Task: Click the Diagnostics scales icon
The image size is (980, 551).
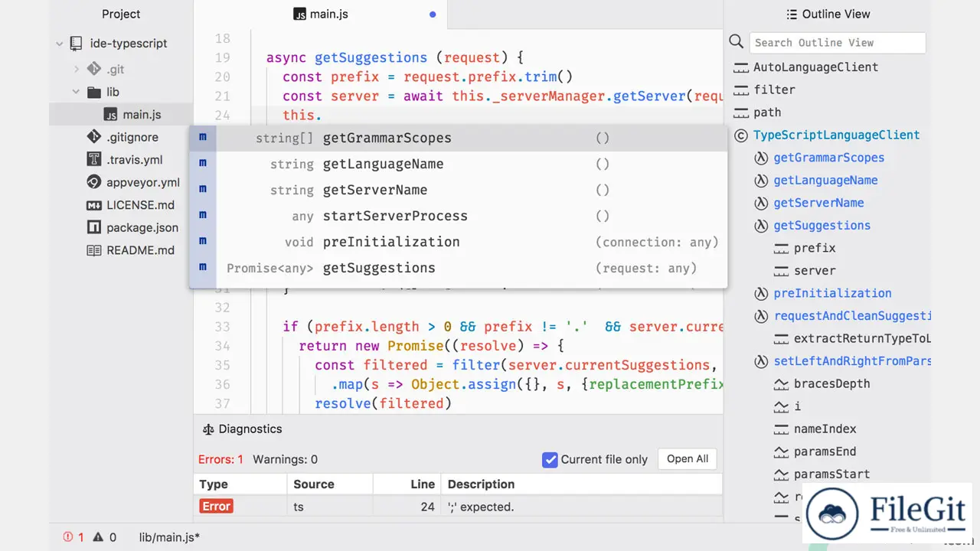Action: (207, 429)
